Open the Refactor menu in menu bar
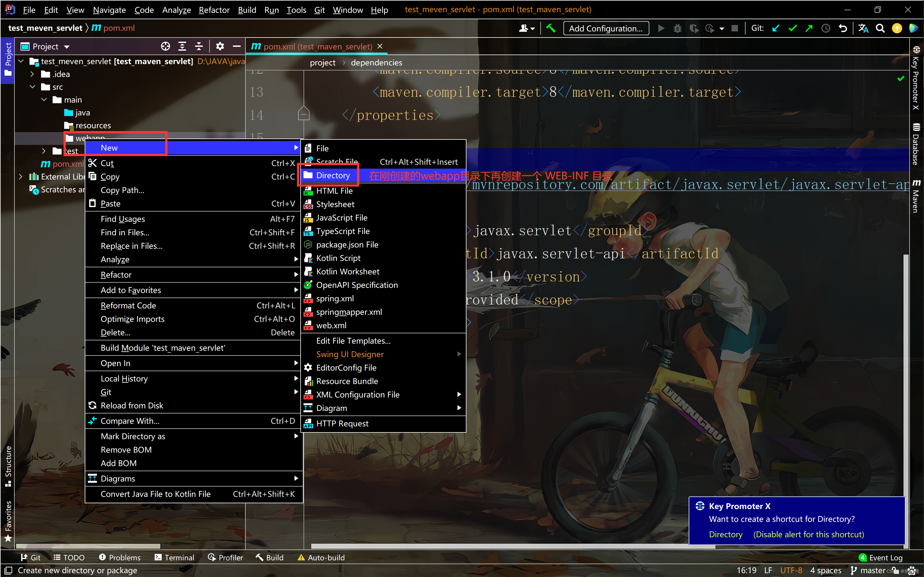924x577 pixels. [x=214, y=10]
